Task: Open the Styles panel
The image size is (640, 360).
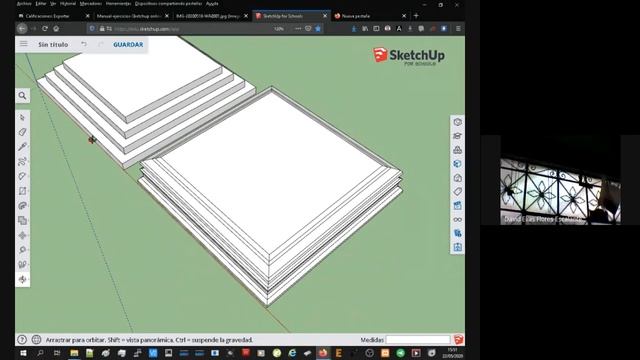Action: pos(458,178)
